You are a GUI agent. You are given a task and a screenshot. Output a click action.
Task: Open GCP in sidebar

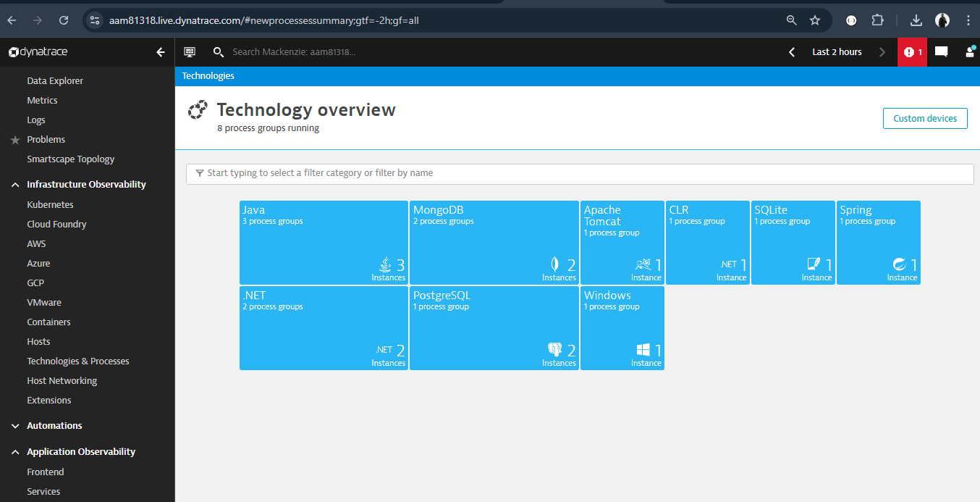click(35, 283)
